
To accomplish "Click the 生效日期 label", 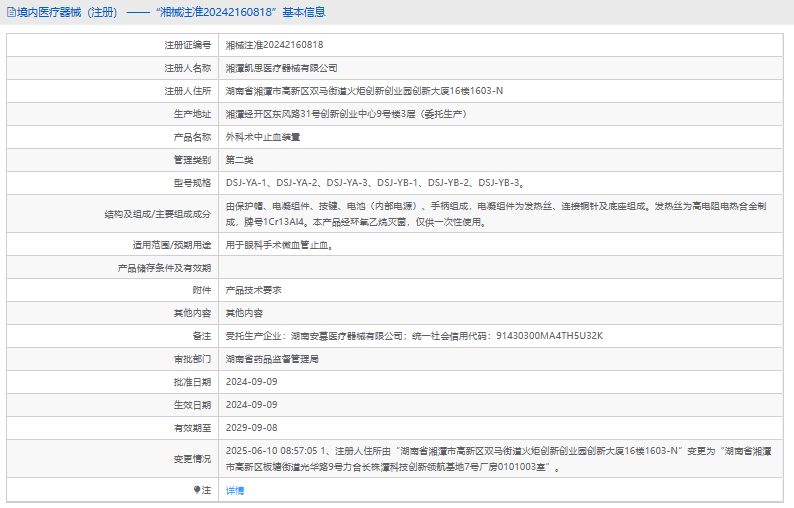I will coord(192,405).
